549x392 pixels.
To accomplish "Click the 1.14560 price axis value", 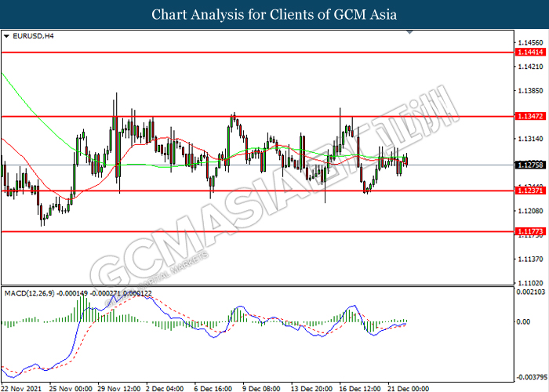I will (x=530, y=42).
